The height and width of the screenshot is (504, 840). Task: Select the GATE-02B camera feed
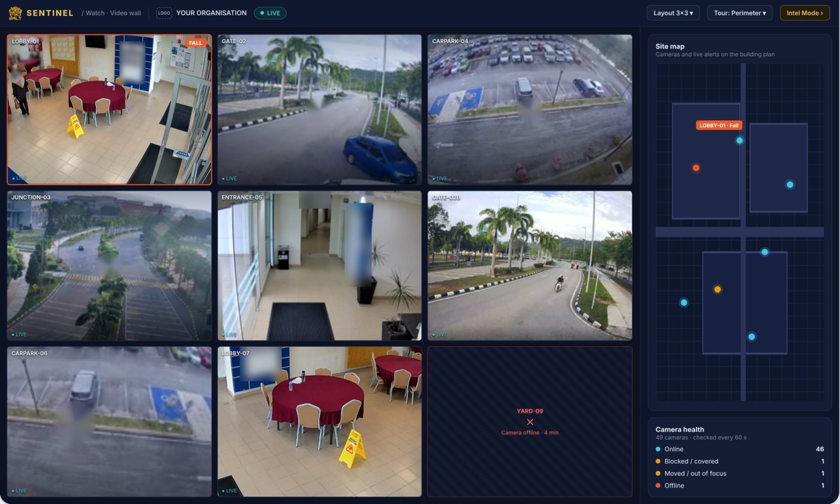tap(530, 266)
